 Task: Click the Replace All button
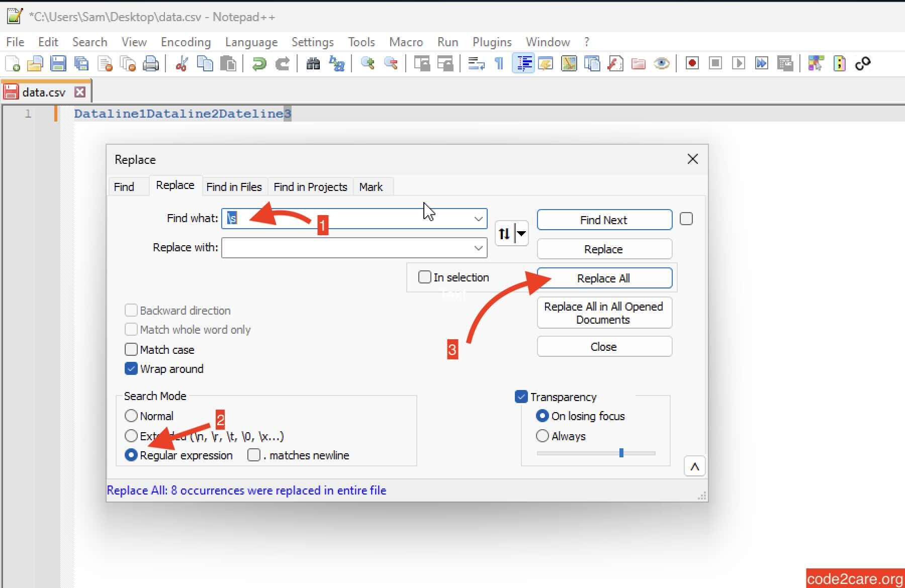coord(604,278)
